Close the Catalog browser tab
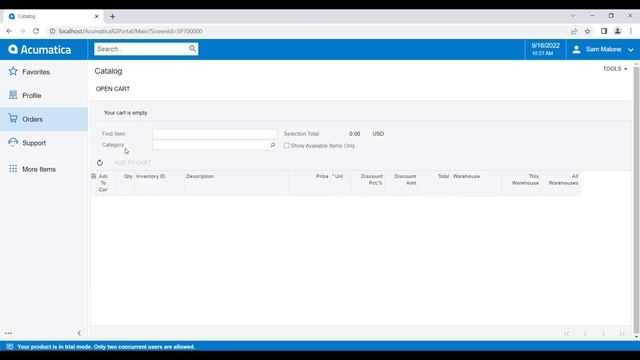This screenshot has height=360, width=640. pos(96,16)
